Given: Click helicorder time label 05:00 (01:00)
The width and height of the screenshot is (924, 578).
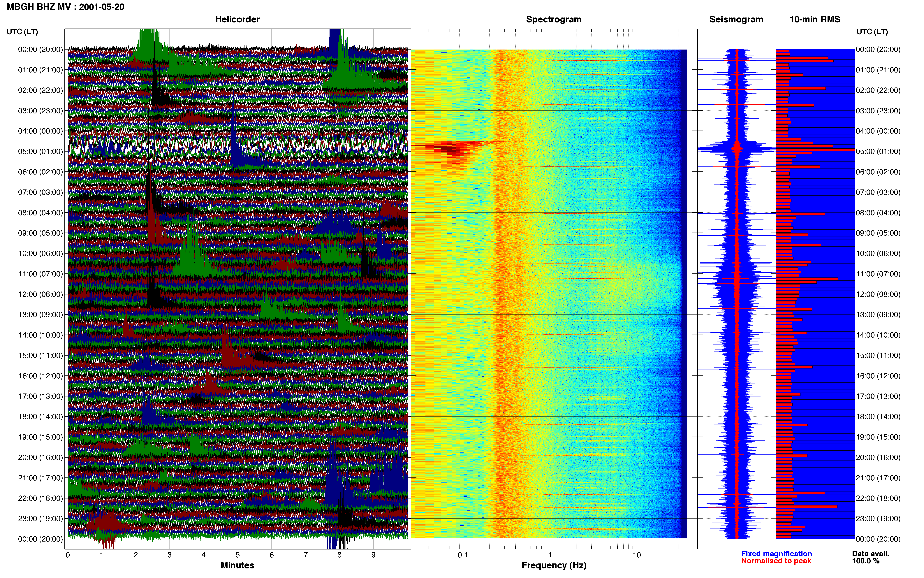Looking at the screenshot, I should coord(41,151).
